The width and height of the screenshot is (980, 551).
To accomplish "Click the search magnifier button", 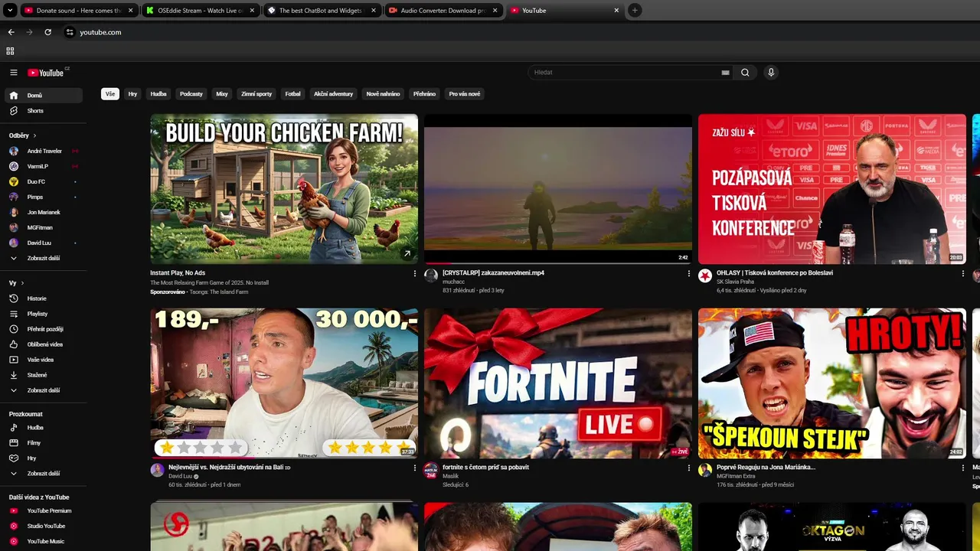I will point(745,73).
